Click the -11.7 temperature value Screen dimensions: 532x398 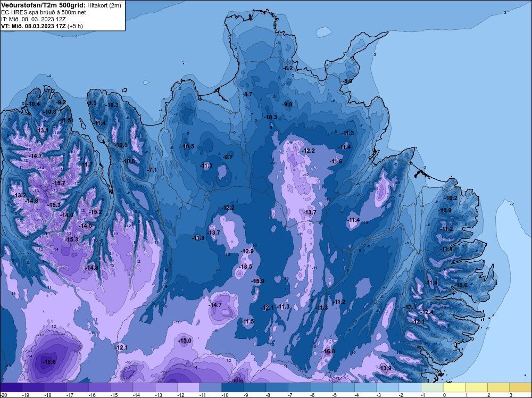pyautogui.click(x=86, y=164)
